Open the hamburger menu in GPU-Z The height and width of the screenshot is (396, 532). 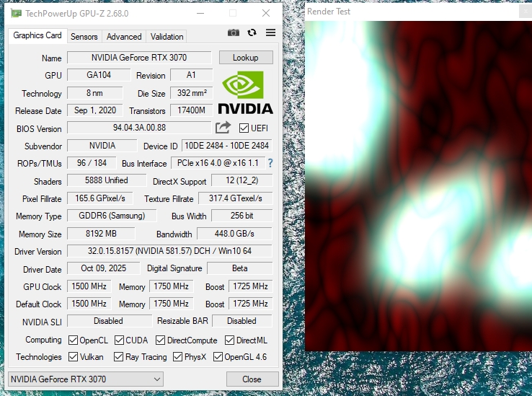tap(270, 32)
